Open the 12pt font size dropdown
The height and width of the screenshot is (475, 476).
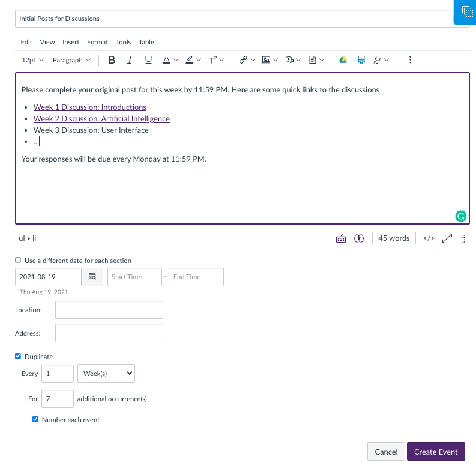pyautogui.click(x=32, y=60)
